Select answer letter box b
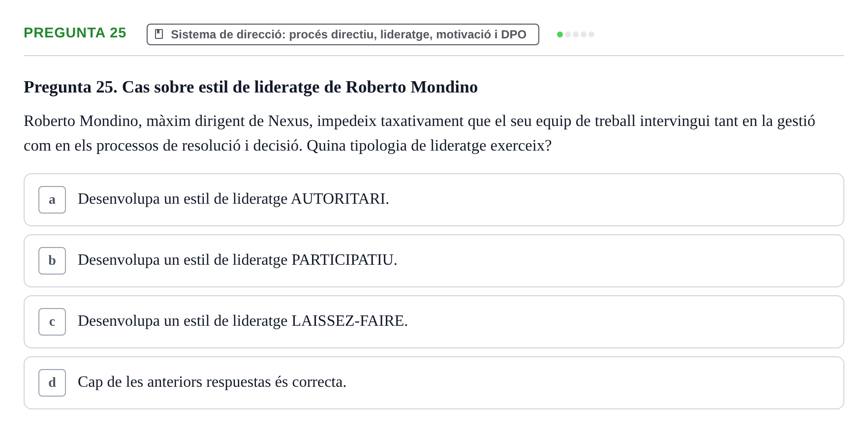Image resolution: width=868 pixels, height=434 pixels. click(52, 261)
